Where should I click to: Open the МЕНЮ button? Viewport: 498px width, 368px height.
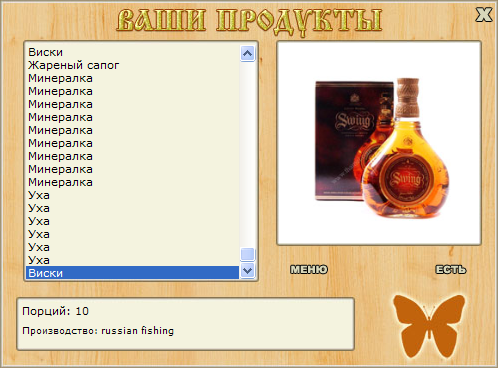[309, 269]
